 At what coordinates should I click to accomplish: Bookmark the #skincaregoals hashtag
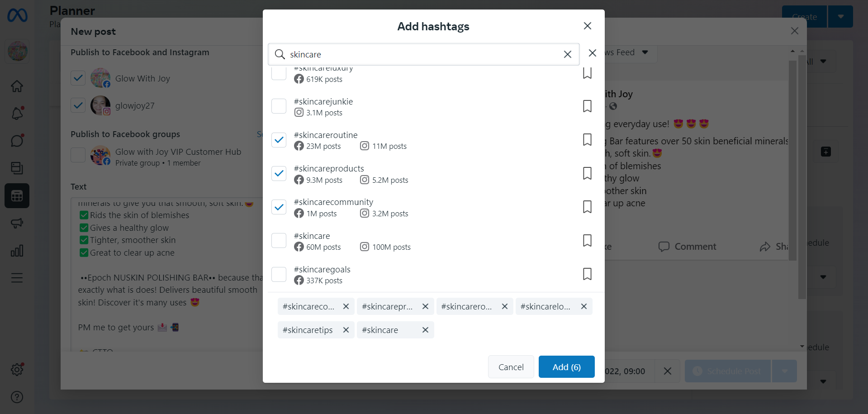[587, 274]
